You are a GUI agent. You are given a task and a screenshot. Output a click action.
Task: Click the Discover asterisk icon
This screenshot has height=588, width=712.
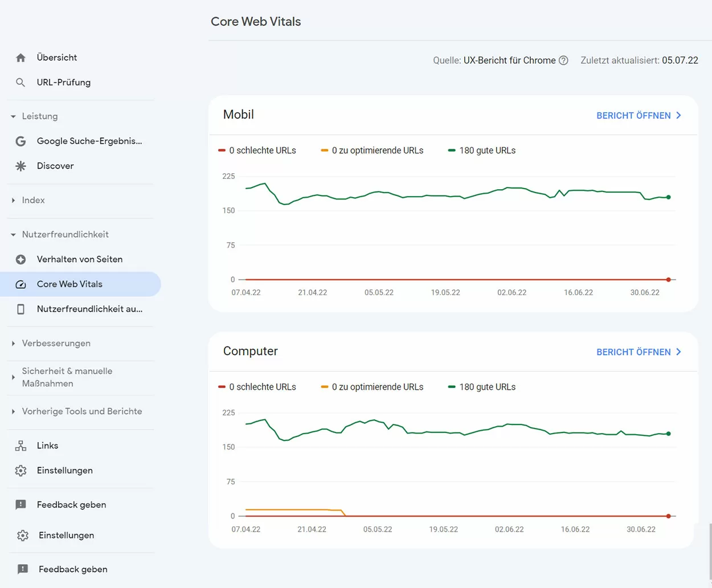(21, 166)
